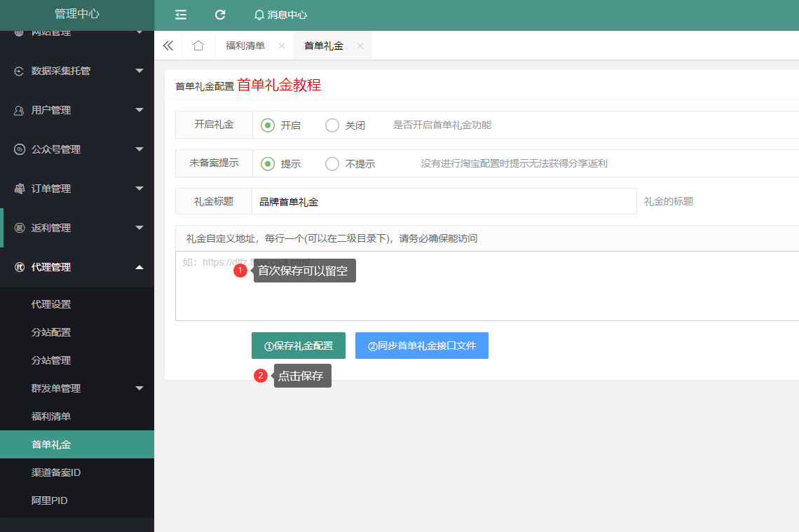The width and height of the screenshot is (799, 532).
Task: Switch to the 福利清单 tab
Action: (x=245, y=46)
